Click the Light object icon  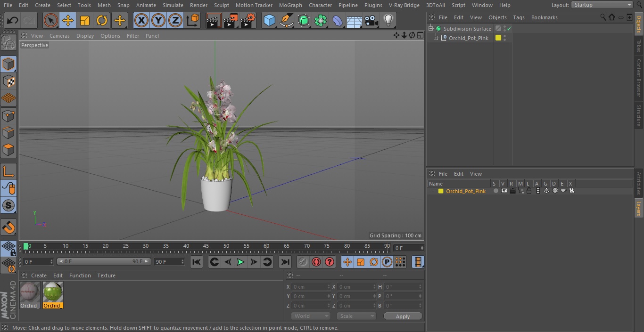(388, 20)
